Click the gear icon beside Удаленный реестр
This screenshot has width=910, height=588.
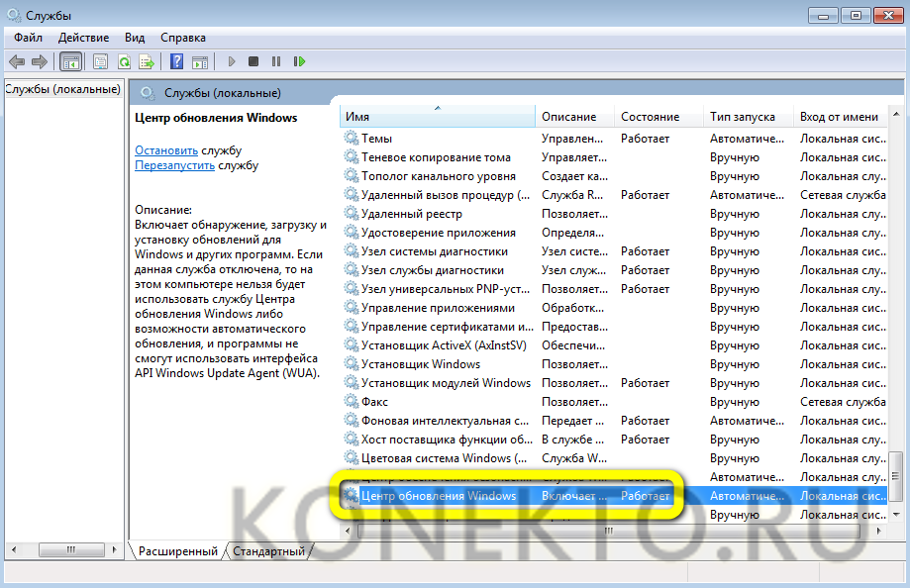click(x=352, y=213)
